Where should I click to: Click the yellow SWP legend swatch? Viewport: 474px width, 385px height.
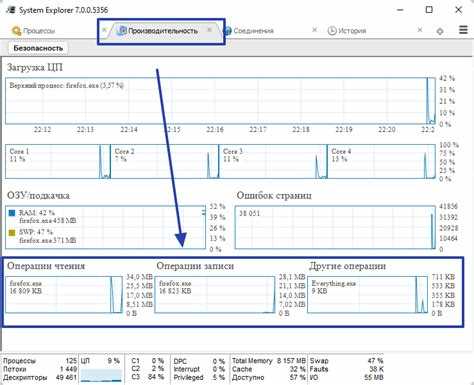coord(12,233)
